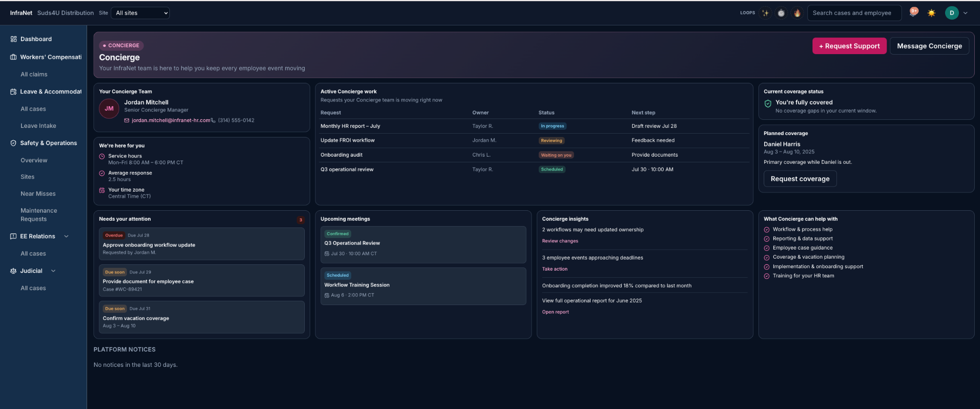Open the stopwatch loop icon
The height and width of the screenshot is (409, 980).
coord(781,13)
